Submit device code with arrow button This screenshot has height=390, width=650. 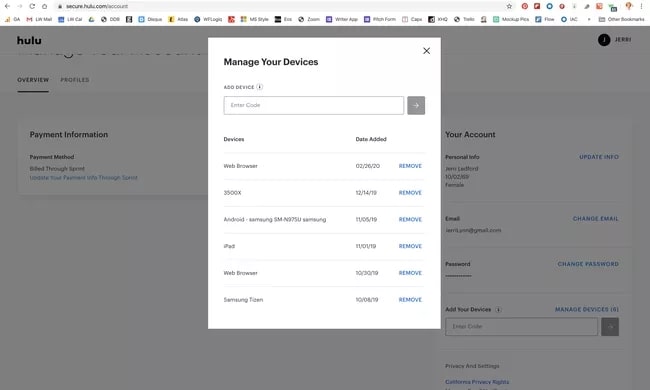416,105
